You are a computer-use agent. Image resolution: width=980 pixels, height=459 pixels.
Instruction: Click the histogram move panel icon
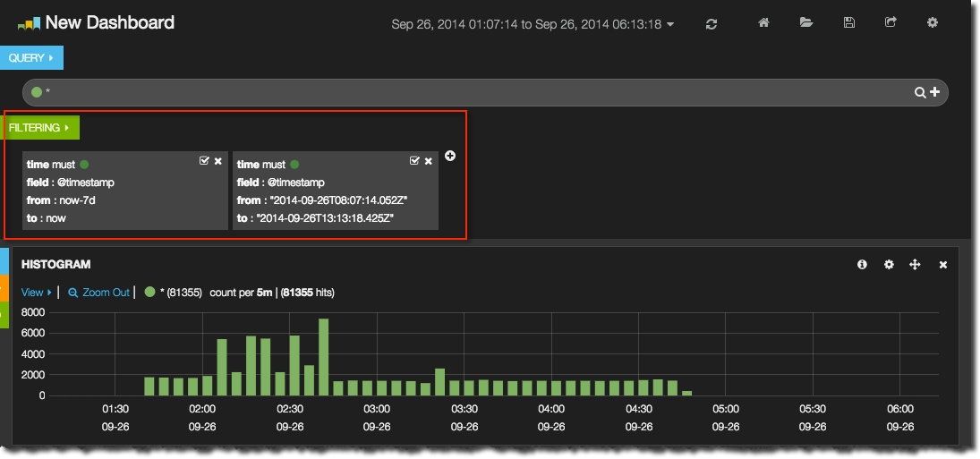pos(915,265)
